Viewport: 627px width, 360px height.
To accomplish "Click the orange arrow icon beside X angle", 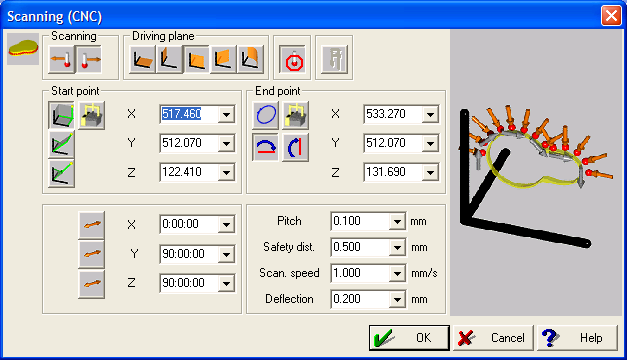I will click(92, 225).
